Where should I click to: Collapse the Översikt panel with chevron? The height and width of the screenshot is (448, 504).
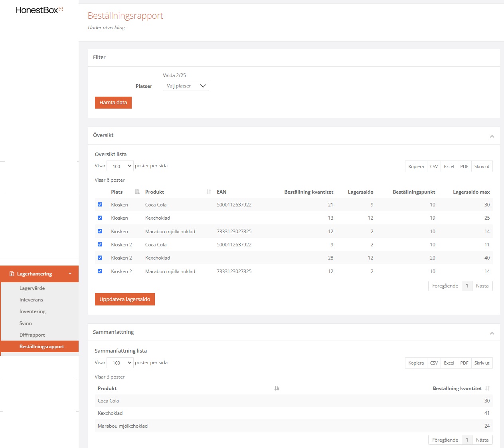(x=492, y=137)
